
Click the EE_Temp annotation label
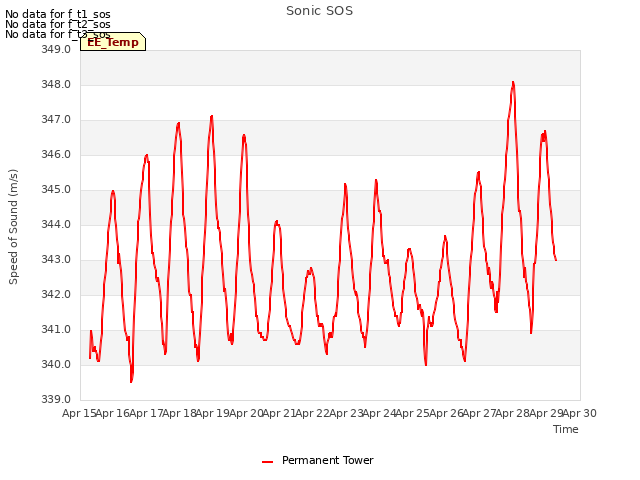[x=113, y=42]
